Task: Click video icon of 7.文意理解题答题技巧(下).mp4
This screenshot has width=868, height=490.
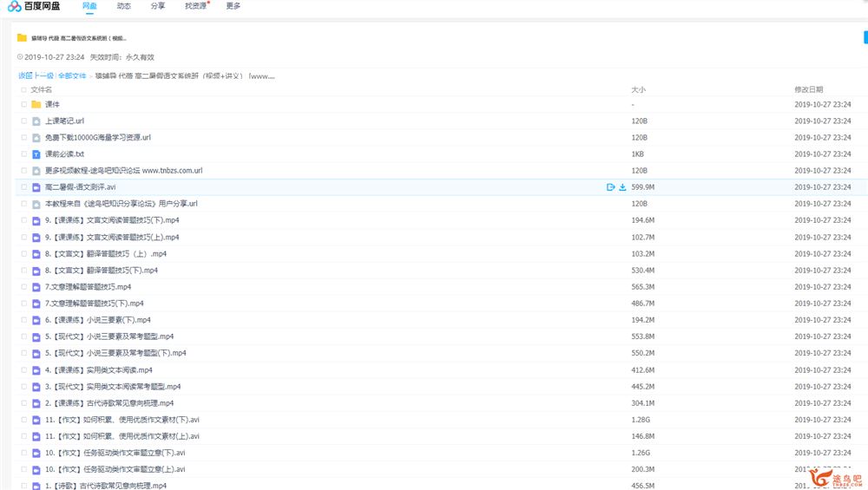Action: click(x=36, y=304)
